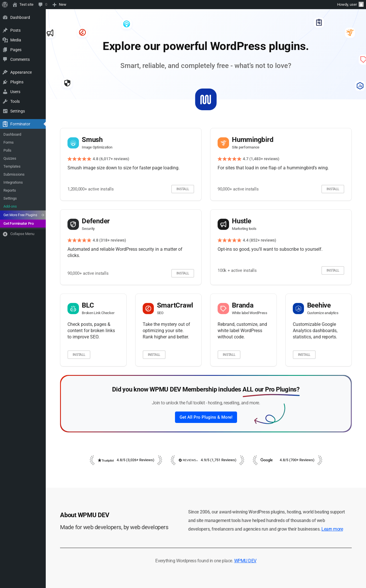
Task: Click the WordPress logo in admin bar
Action: click(5, 5)
